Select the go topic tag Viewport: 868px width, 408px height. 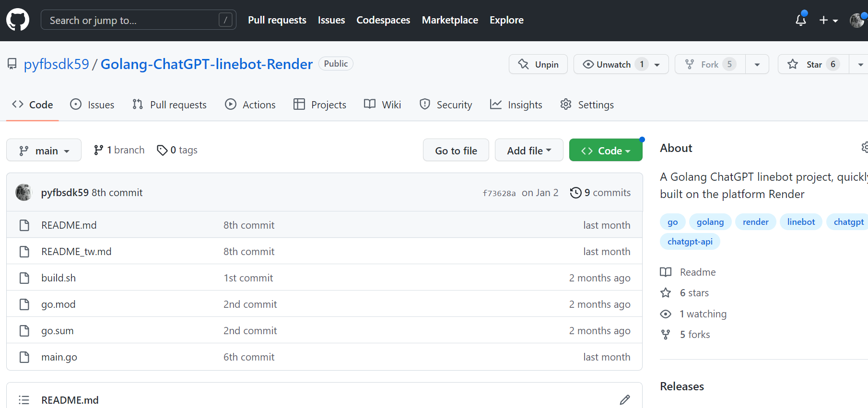[x=672, y=222]
